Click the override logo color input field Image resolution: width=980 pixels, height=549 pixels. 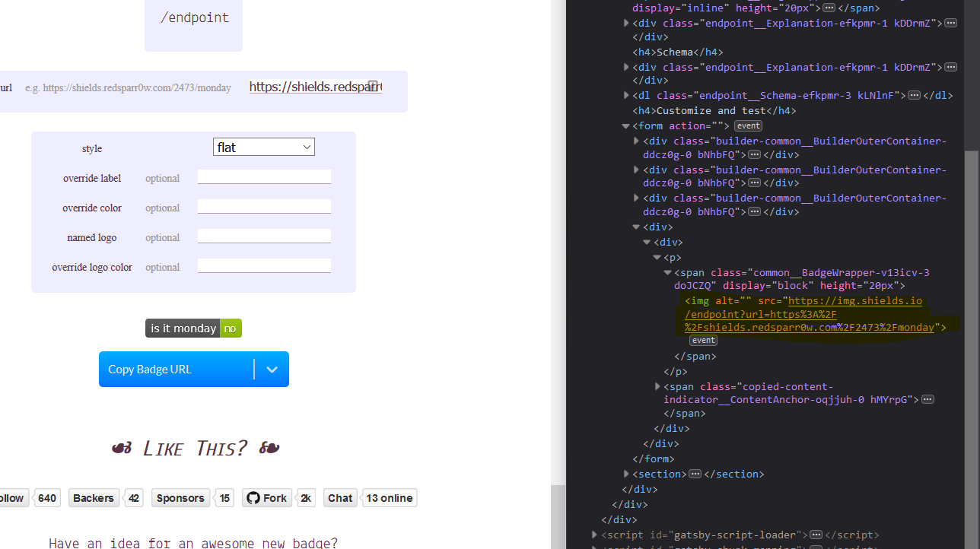(x=264, y=266)
